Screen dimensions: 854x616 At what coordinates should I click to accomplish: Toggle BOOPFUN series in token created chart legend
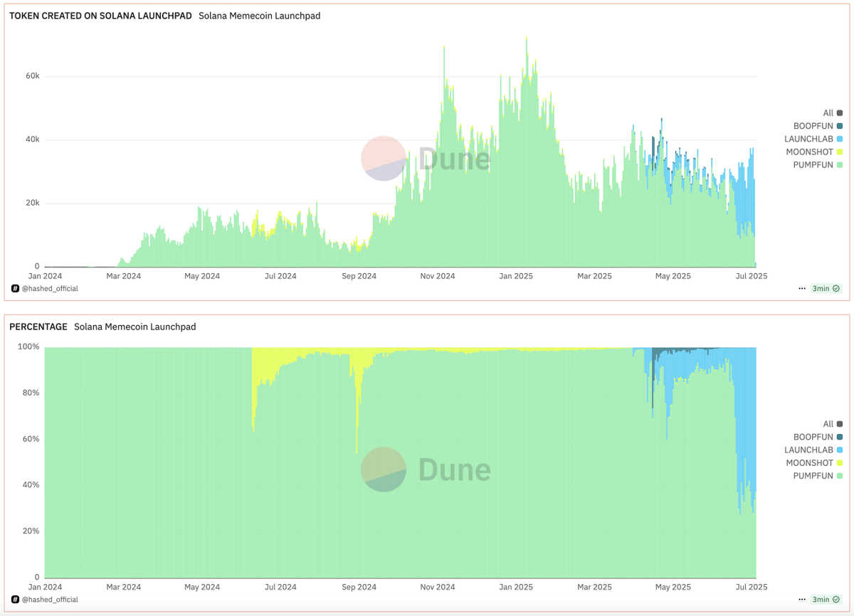(818, 126)
